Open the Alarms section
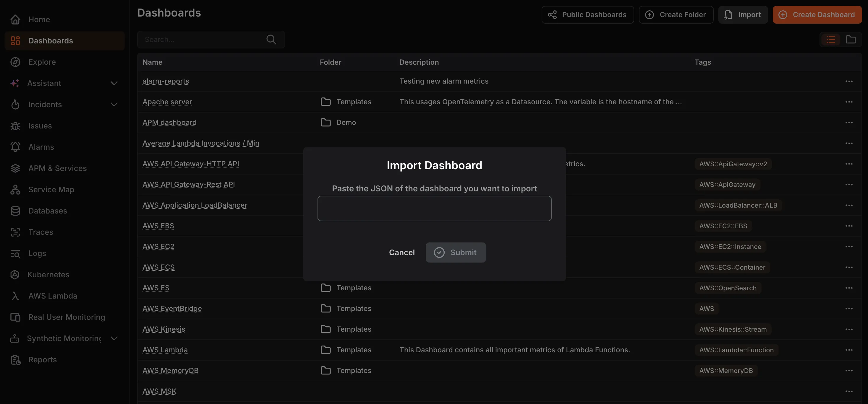Viewport: 868px width, 404px height. (x=65, y=147)
